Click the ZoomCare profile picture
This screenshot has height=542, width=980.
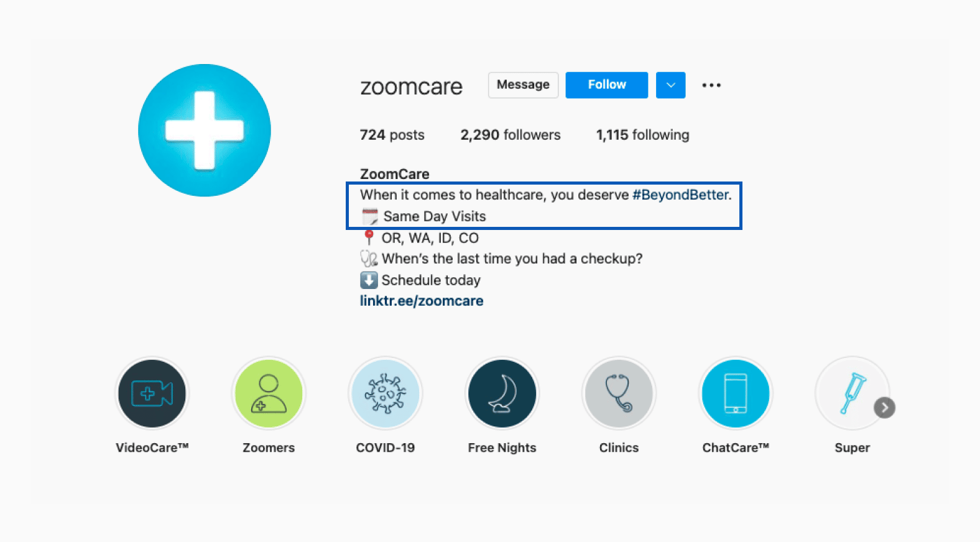(205, 131)
